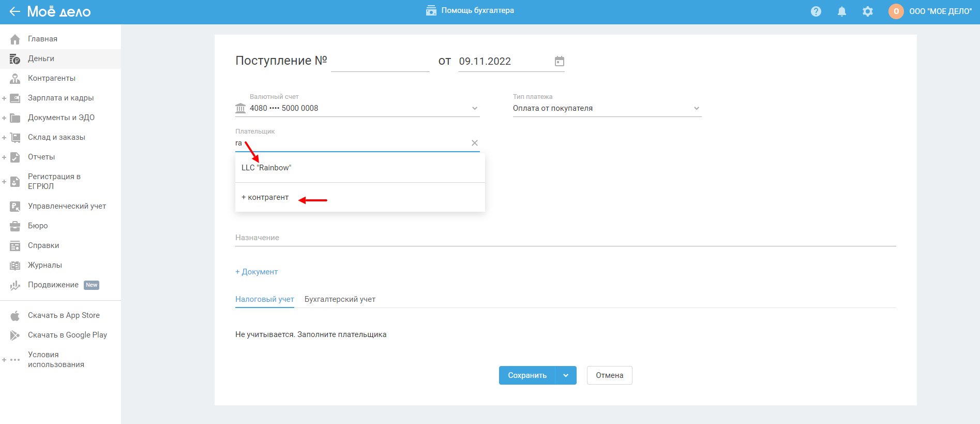Open the Тип платежа dropdown
Screen dimensions: 980x424
pyautogui.click(x=696, y=108)
